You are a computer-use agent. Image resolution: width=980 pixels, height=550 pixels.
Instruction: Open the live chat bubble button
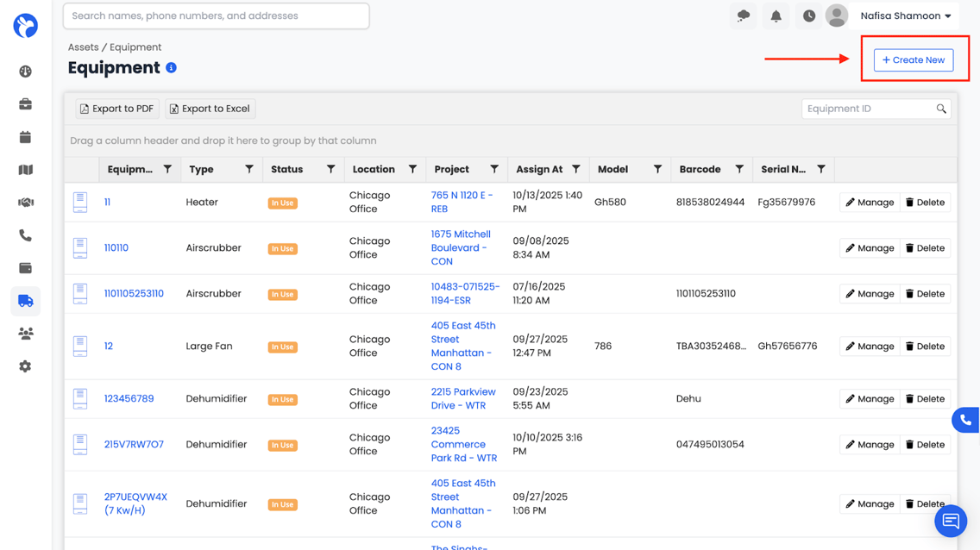pyautogui.click(x=951, y=521)
